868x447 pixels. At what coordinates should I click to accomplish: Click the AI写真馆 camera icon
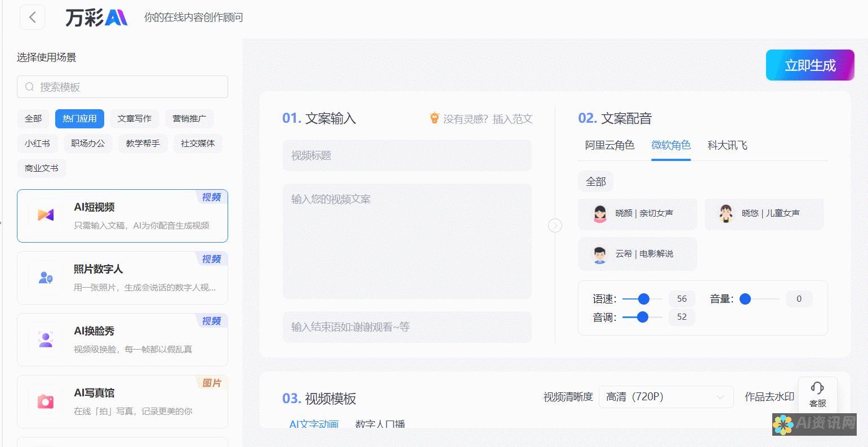(46, 401)
